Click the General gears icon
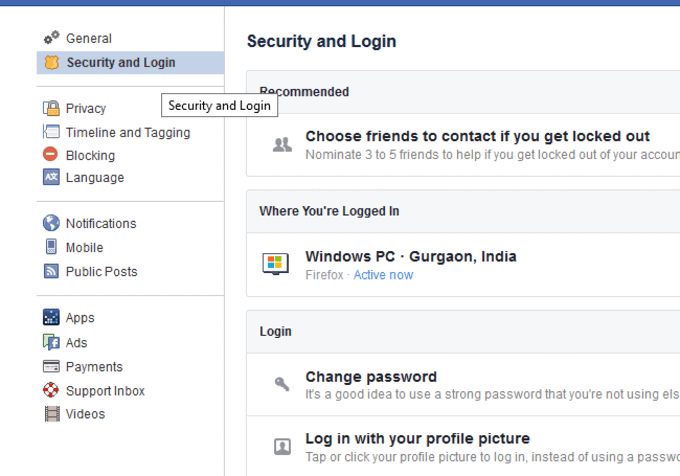 (52, 38)
